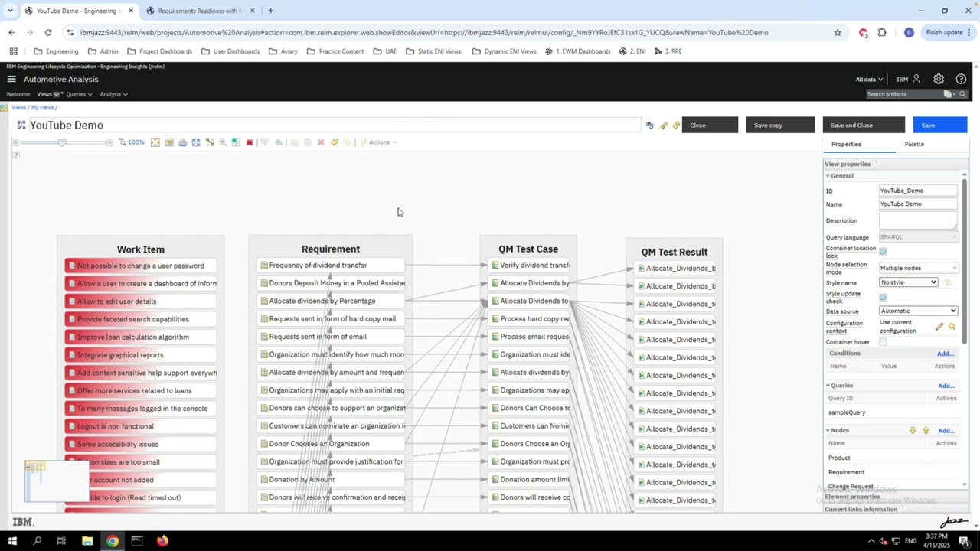This screenshot has width=980, height=551.
Task: Select the sampleQuery row
Action: pos(892,413)
